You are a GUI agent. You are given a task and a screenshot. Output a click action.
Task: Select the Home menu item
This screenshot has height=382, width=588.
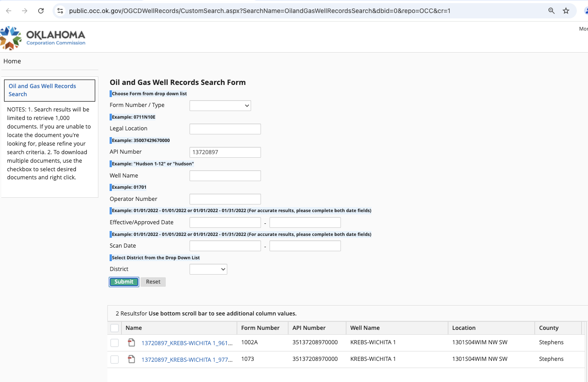point(12,61)
